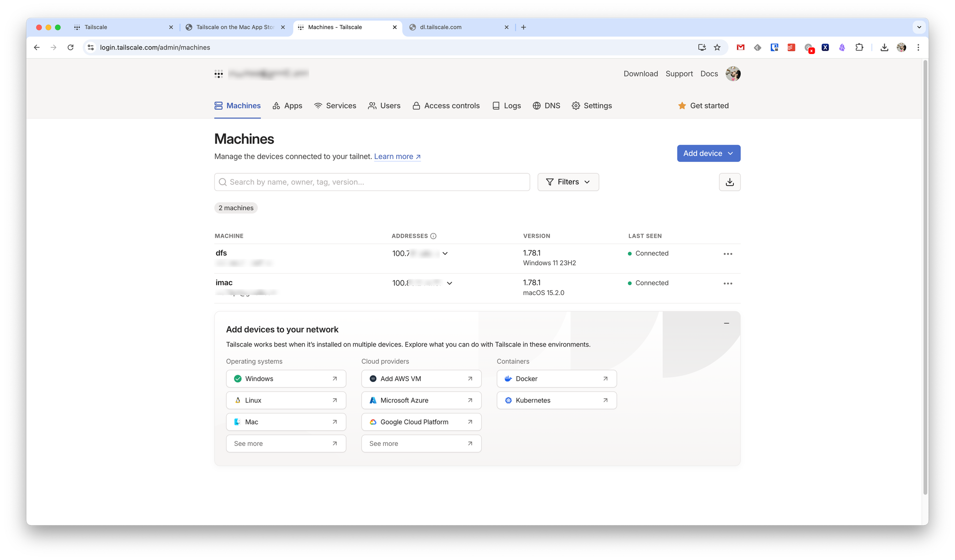
Task: Click the Gmail extension icon
Action: [x=740, y=47]
